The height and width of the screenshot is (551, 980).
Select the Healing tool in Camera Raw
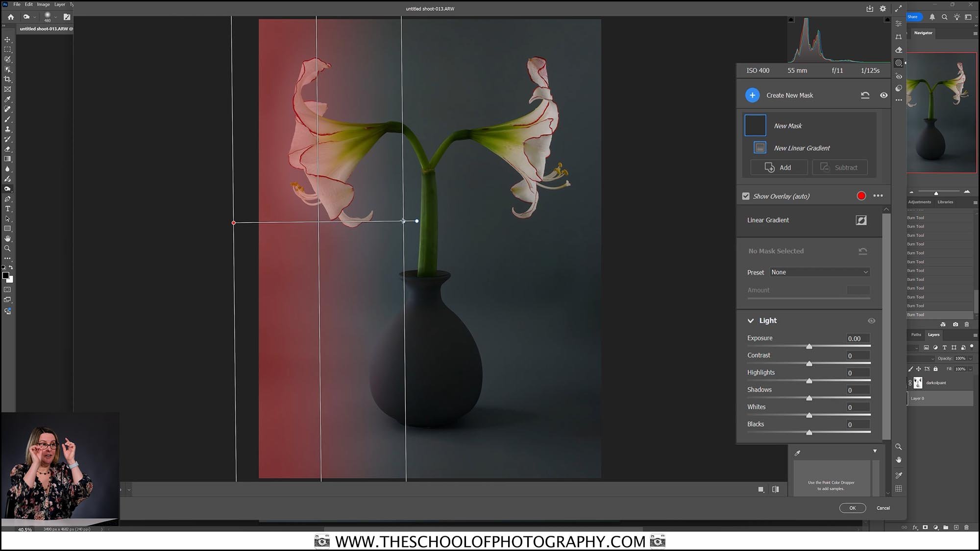tap(899, 50)
